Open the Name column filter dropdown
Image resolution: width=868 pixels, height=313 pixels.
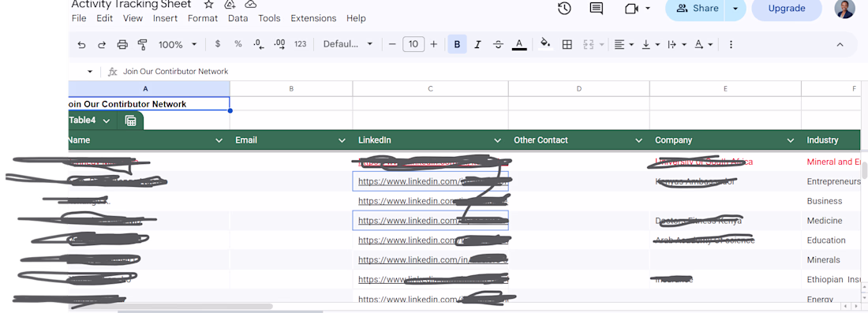tap(219, 140)
